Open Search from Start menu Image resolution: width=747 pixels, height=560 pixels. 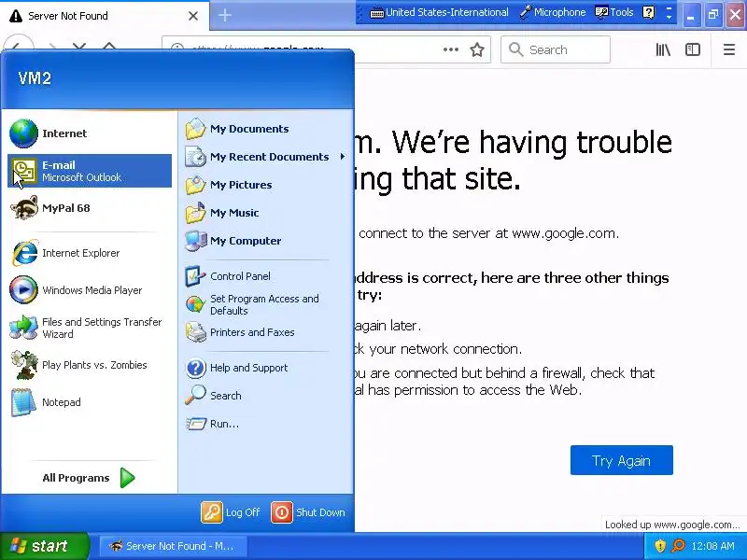point(267,396)
